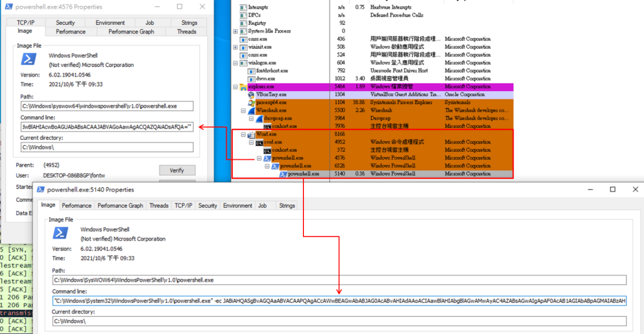Click Command line field in the 5140 Properties
The height and width of the screenshot is (334, 644).
(x=340, y=301)
